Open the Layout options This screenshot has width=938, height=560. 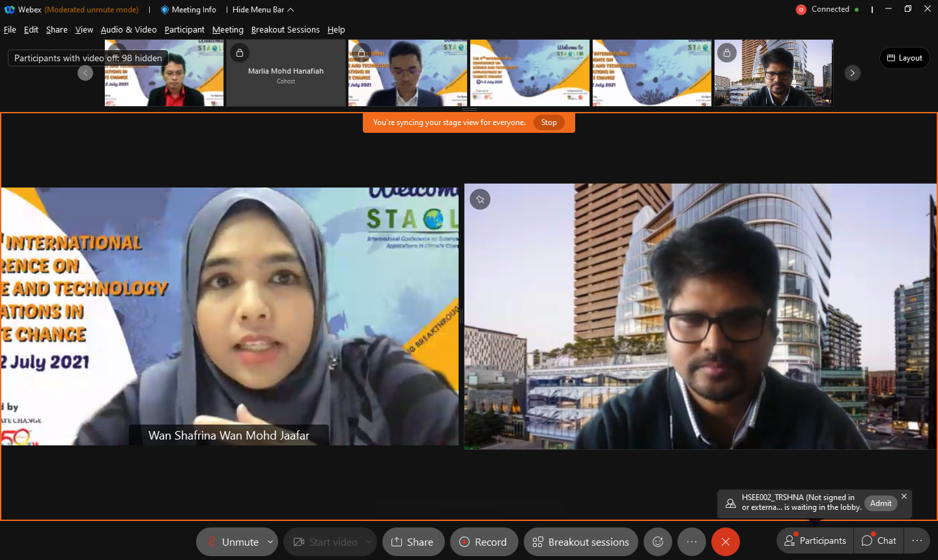pos(905,58)
